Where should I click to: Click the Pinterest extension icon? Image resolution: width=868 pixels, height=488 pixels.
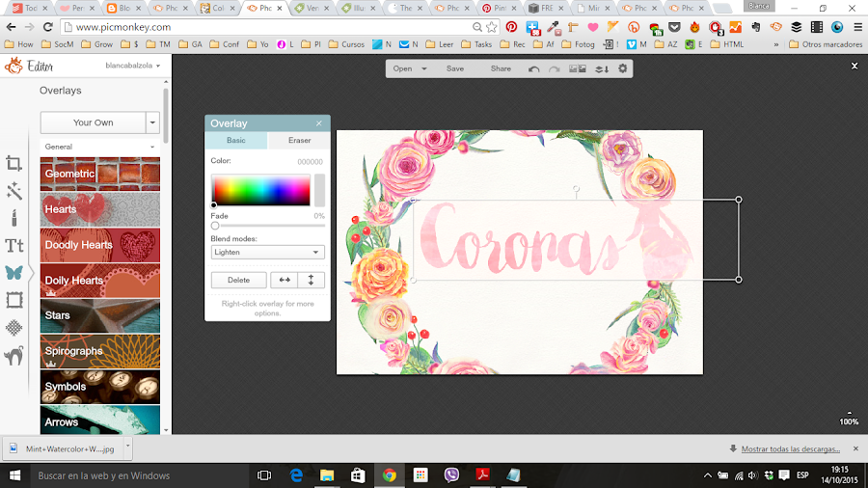511,27
